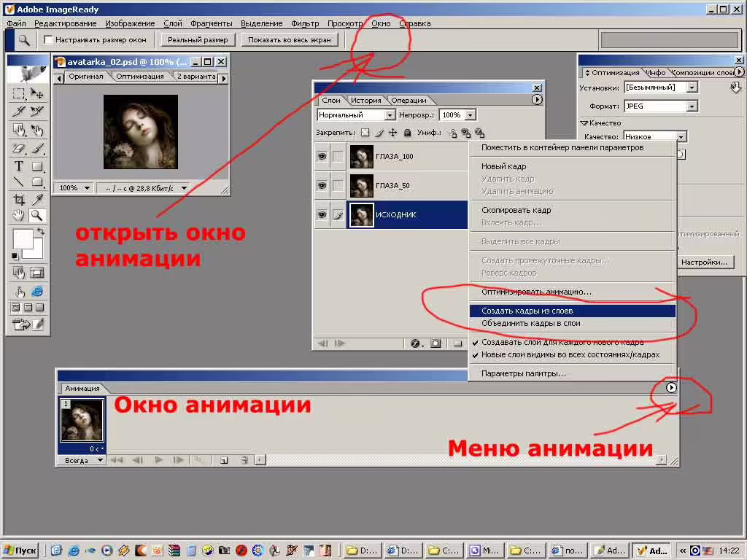Collapse the 'Качество' section triangle

coord(584,122)
